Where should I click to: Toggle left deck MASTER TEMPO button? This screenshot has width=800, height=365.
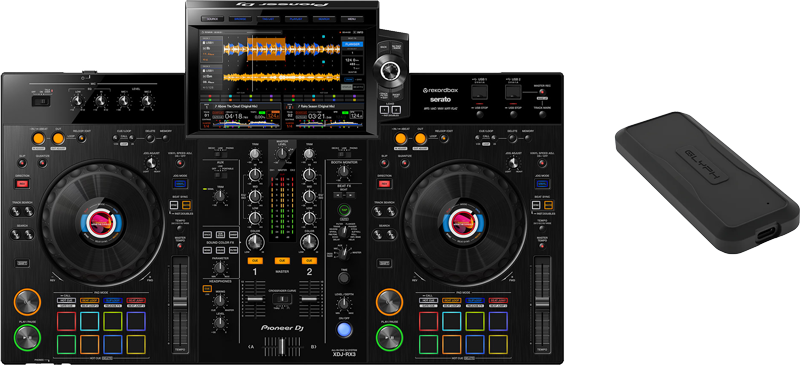180,246
